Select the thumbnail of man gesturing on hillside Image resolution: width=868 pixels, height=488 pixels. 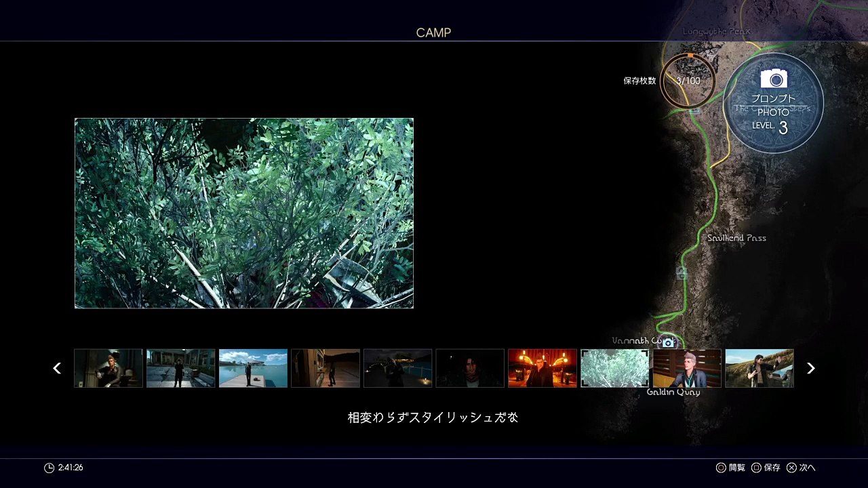tap(759, 368)
